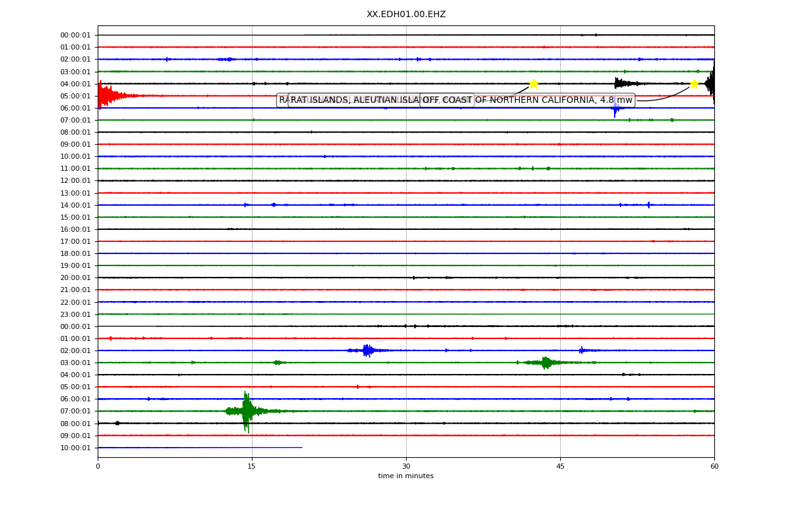
Task: Select the 23:00:01 row label
Action: coord(75,314)
